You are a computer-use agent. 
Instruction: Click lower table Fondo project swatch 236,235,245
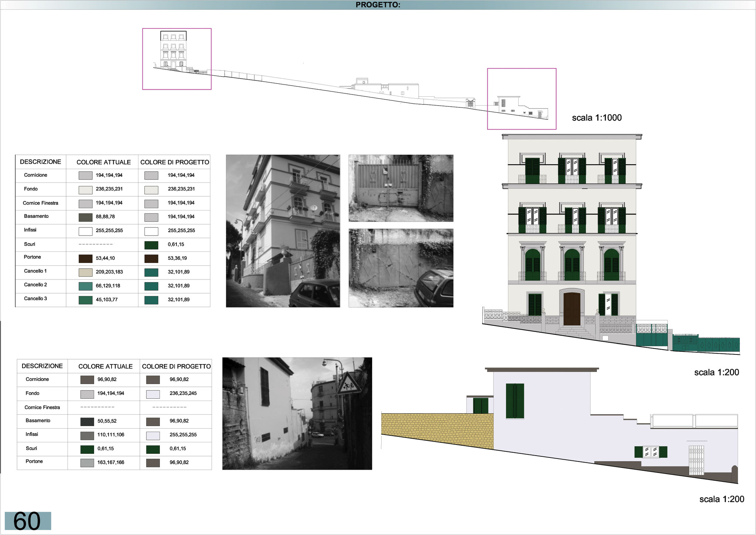(153, 394)
